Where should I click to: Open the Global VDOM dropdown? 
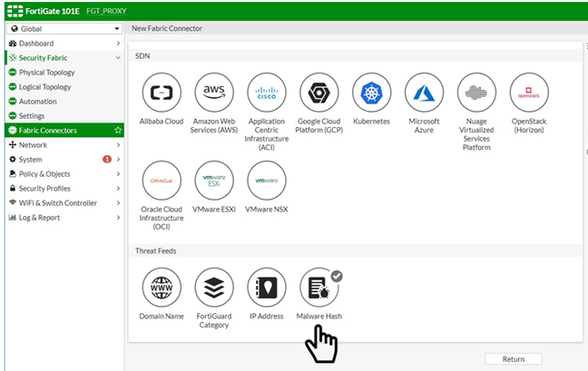click(64, 29)
